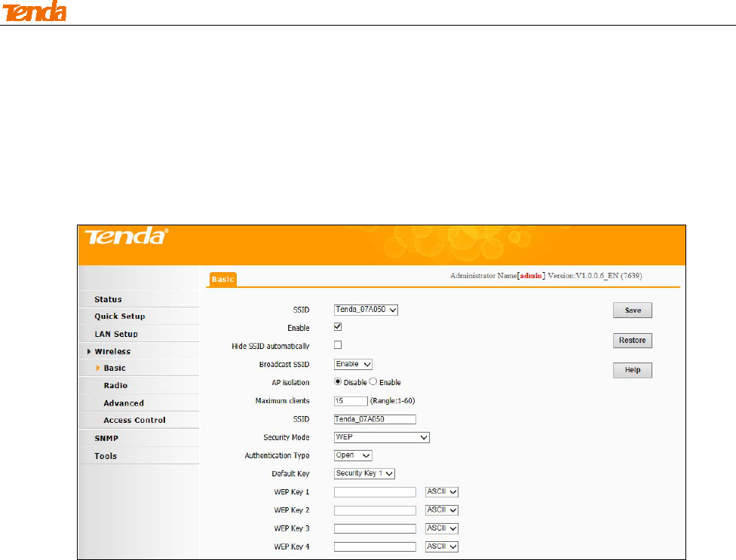Go to LAN Setup
736x560 pixels.
[116, 334]
